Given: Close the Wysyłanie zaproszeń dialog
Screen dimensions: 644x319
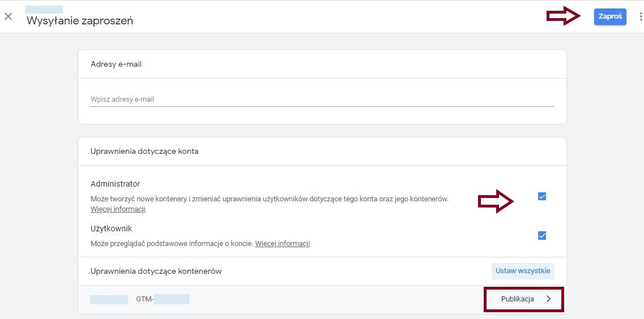Looking at the screenshot, I should click(8, 16).
